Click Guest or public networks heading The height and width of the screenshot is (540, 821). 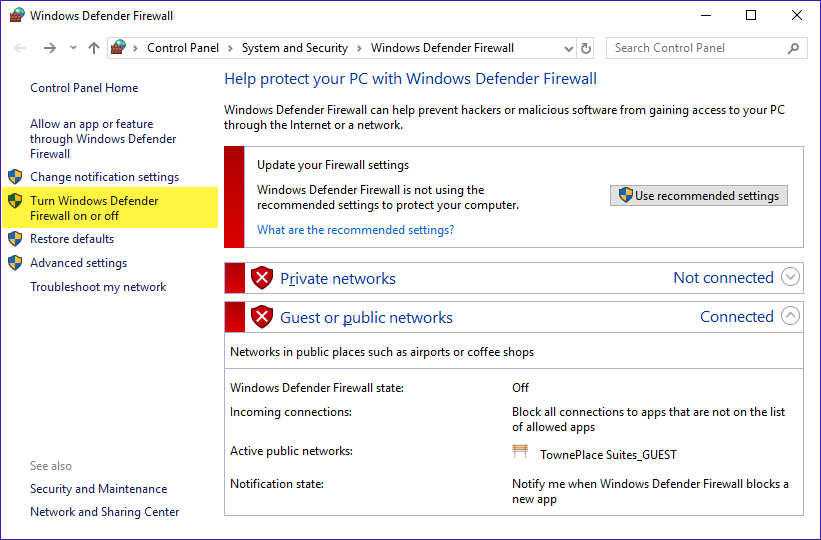(367, 317)
